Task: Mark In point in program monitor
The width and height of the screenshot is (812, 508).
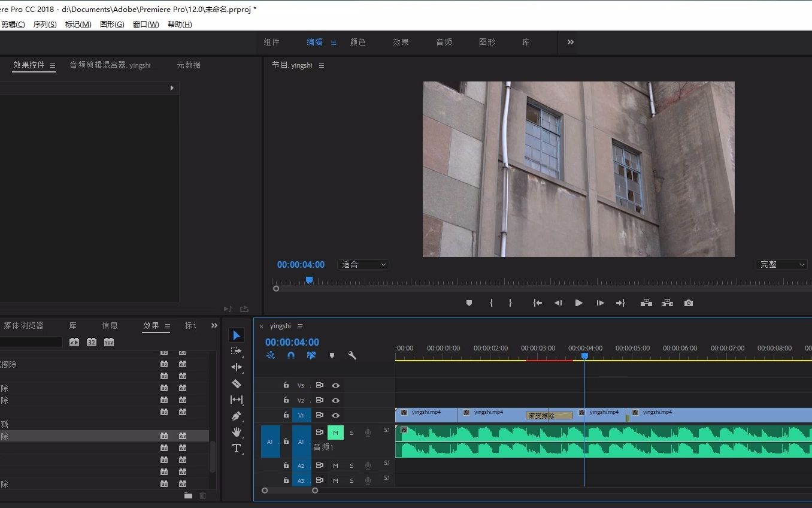Action: tap(491, 303)
